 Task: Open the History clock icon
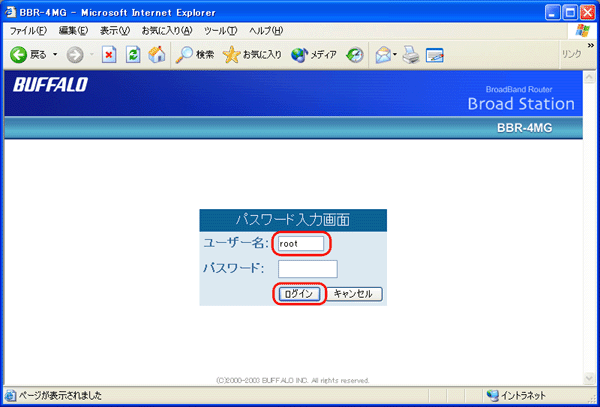355,55
